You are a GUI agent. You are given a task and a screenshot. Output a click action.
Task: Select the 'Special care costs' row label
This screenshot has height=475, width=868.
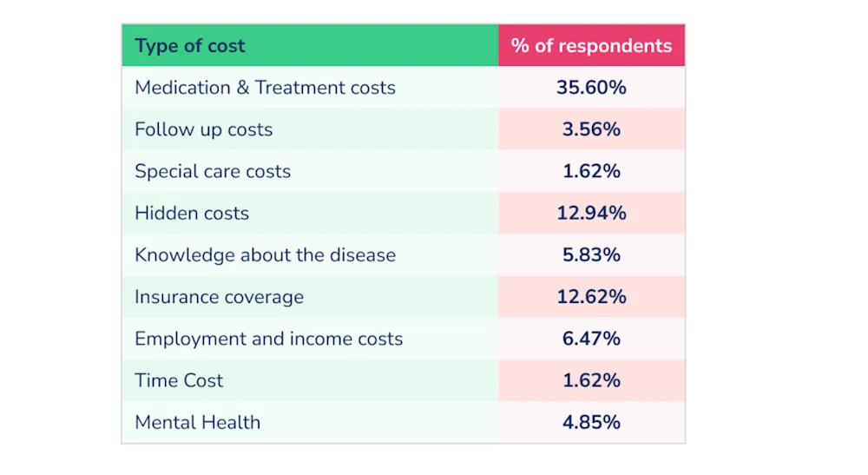[x=213, y=172]
